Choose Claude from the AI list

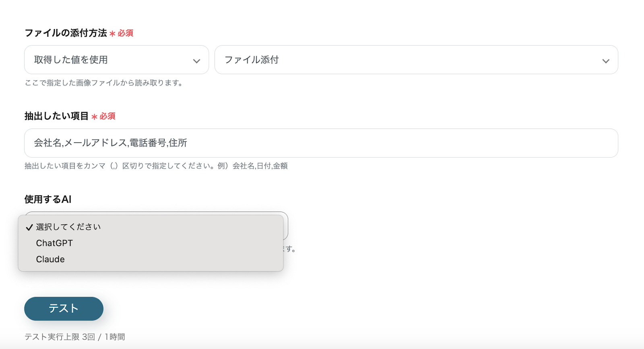pos(50,259)
